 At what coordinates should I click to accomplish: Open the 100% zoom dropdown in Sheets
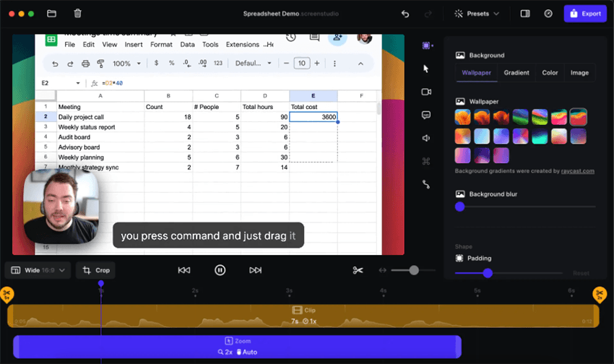click(126, 64)
